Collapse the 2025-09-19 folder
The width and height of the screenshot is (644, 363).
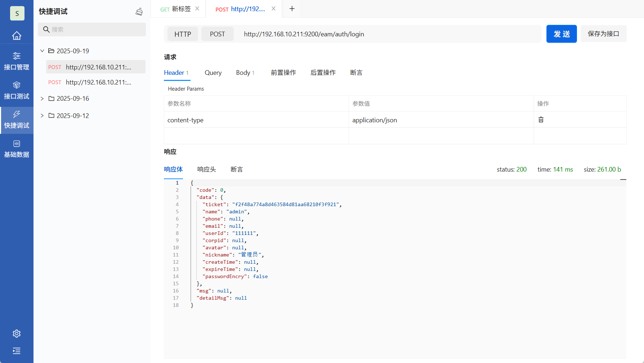(x=42, y=51)
